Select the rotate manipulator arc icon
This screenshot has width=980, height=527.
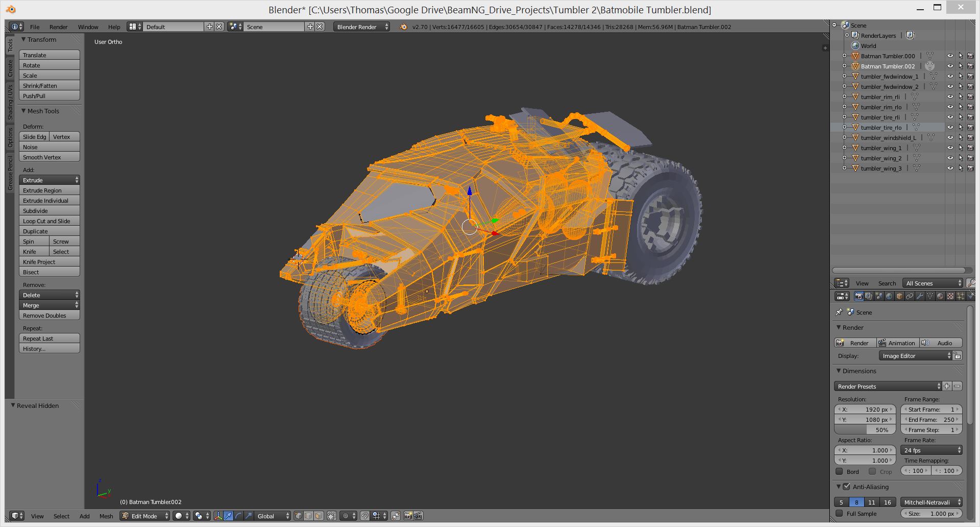coord(238,516)
